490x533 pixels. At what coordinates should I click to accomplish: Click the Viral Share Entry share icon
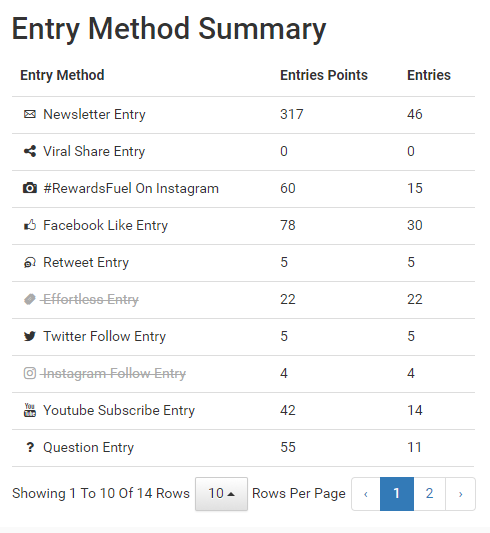30,151
